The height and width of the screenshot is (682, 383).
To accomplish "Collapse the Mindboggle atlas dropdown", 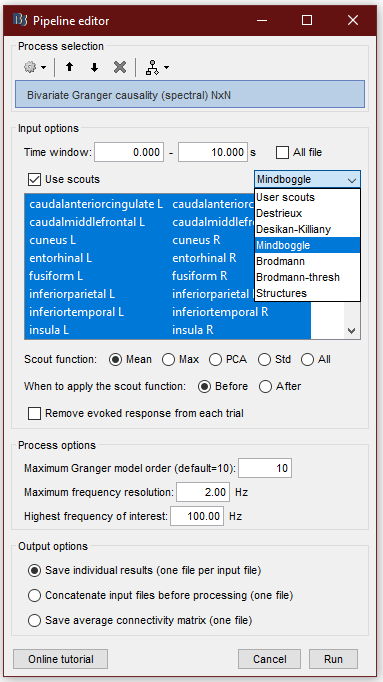I will [x=307, y=179].
